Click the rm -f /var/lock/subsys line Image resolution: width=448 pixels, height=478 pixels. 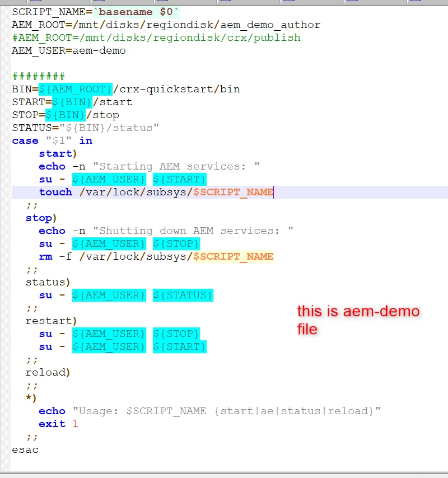click(x=156, y=257)
